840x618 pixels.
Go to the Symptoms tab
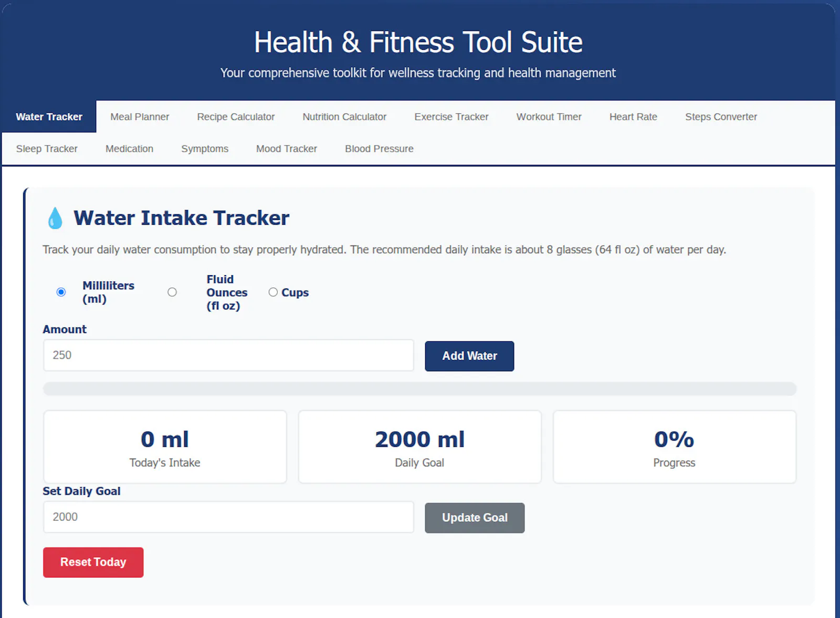(x=205, y=149)
